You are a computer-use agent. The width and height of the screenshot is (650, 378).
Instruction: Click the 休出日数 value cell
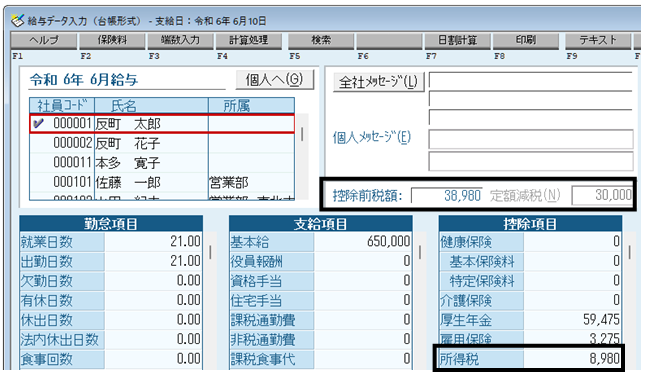click(153, 320)
